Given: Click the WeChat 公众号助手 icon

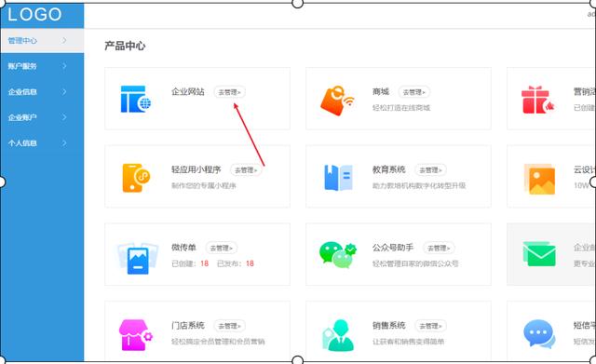Looking at the screenshot, I should tap(337, 255).
